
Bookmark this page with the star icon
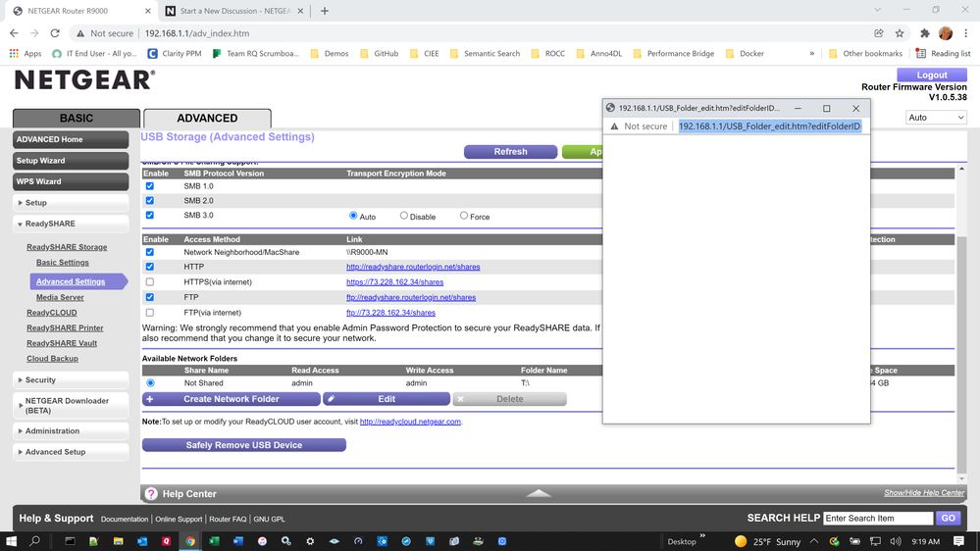(899, 32)
